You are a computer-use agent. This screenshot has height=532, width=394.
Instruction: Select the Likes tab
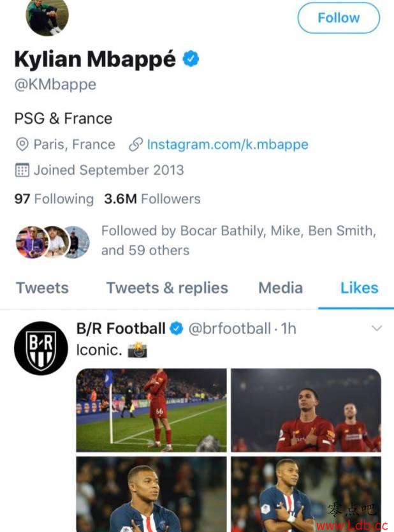point(359,288)
